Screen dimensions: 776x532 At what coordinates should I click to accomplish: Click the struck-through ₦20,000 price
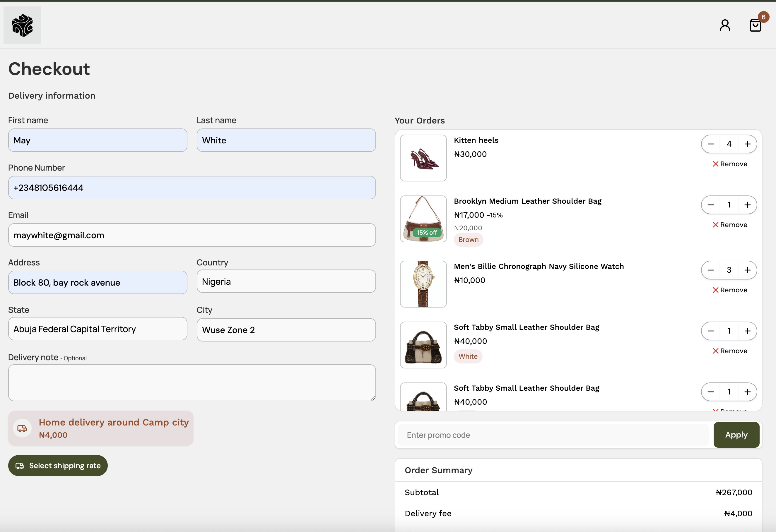click(468, 228)
